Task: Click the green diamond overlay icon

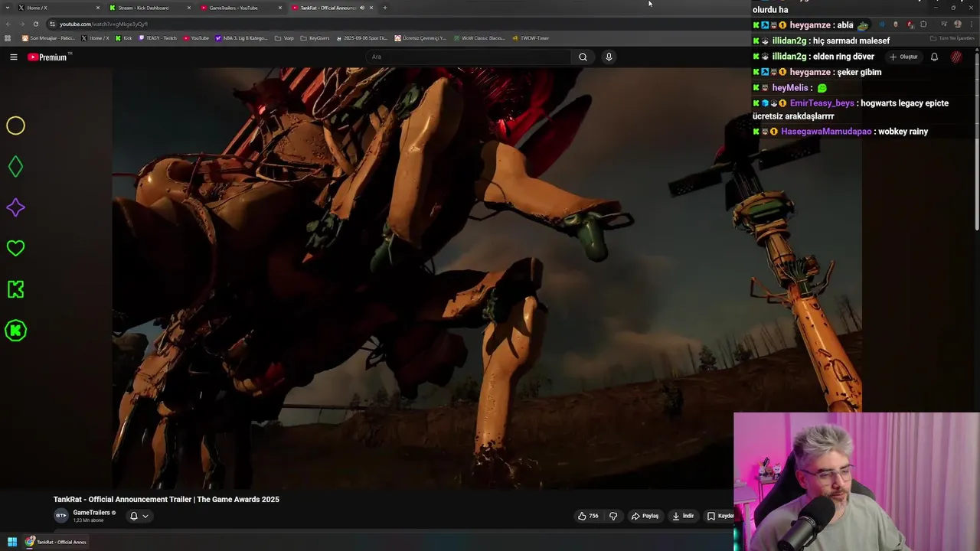Action: (15, 166)
